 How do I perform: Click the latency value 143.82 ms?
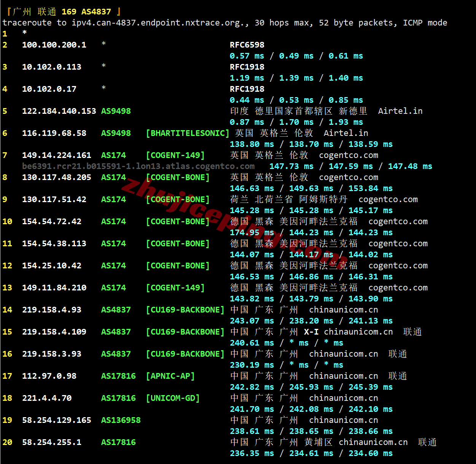pos(252,299)
